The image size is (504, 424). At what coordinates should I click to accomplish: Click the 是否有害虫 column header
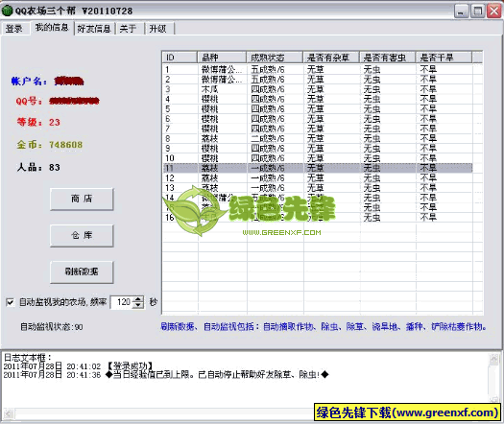387,58
